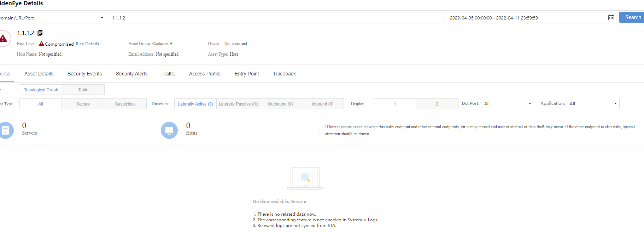The width and height of the screenshot is (644, 244).
Task: Switch to the Traffic tab
Action: (x=168, y=74)
